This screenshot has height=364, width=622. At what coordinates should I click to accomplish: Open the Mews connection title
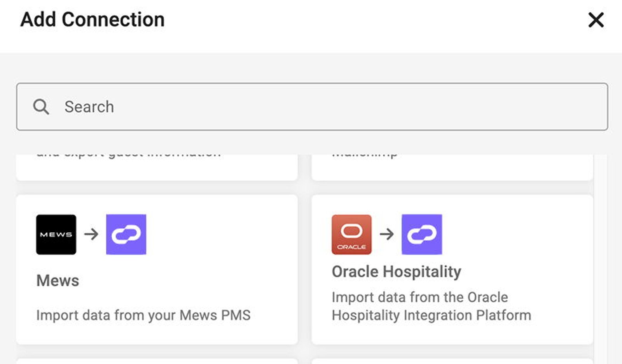[58, 280]
